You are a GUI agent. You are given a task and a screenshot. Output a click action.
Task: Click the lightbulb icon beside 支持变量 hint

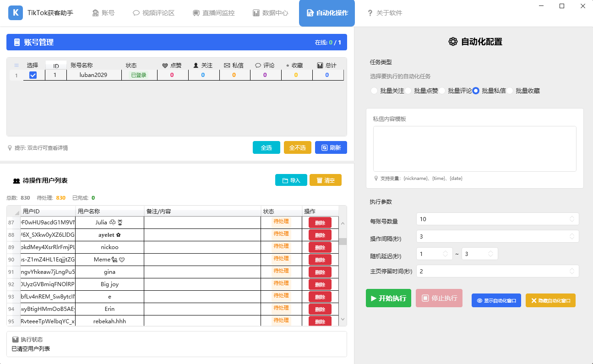(x=376, y=178)
